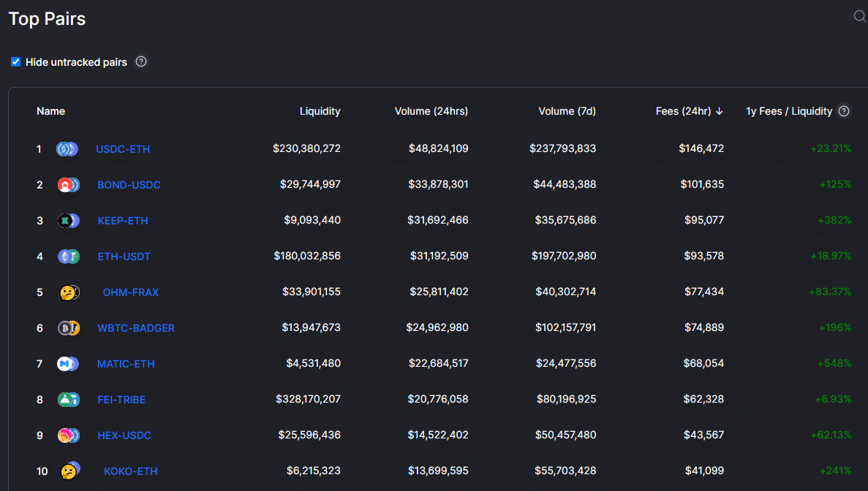Click the FEI-TRIBE token pair icon
Image resolution: width=868 pixels, height=491 pixels.
69,400
